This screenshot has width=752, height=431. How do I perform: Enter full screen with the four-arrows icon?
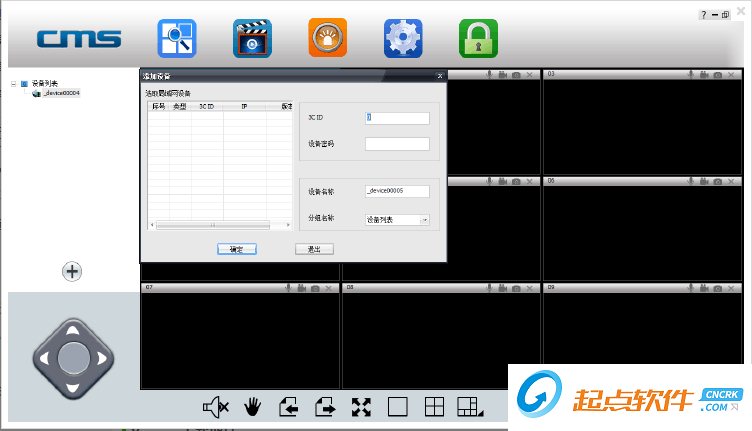click(361, 407)
